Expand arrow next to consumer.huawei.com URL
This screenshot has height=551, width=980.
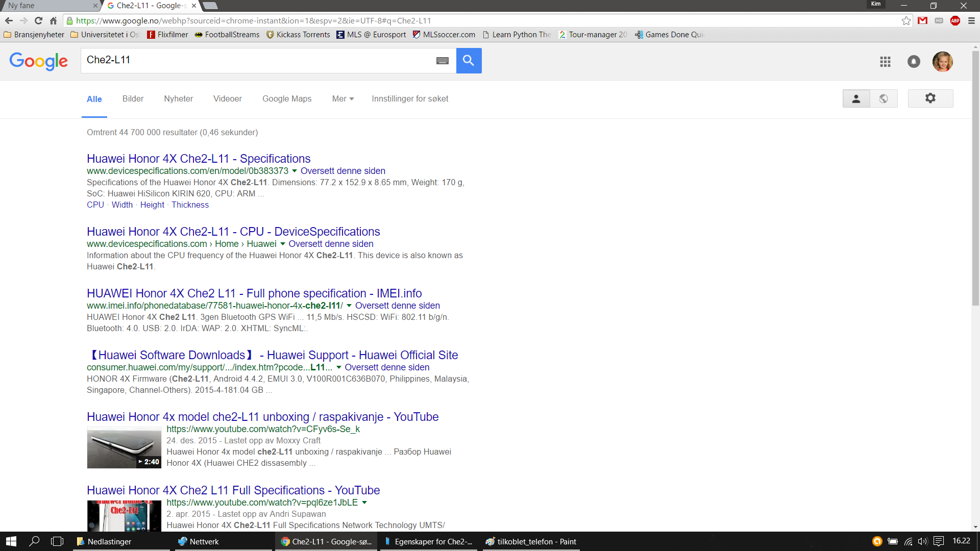[338, 368]
